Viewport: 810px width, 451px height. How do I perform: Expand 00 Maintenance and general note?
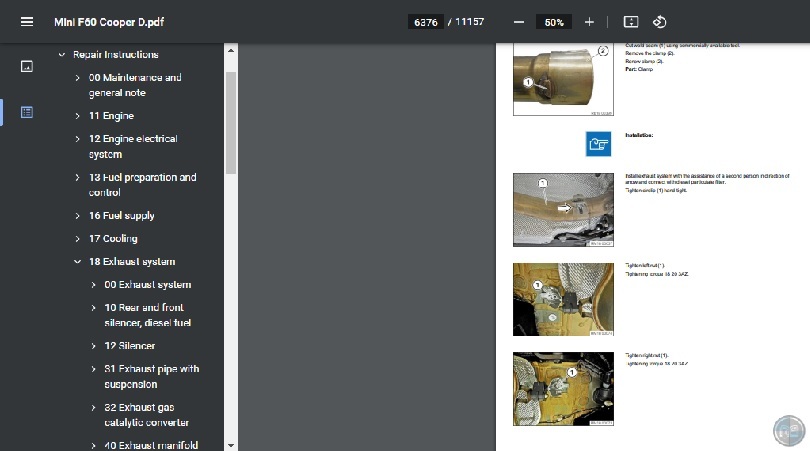click(77, 77)
